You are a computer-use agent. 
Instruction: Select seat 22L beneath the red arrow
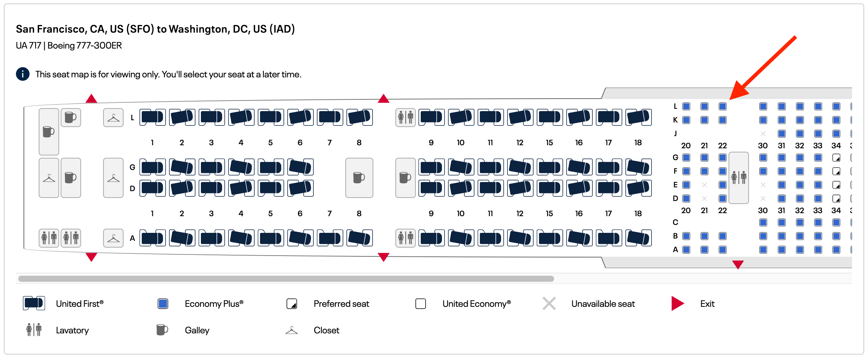coord(722,106)
